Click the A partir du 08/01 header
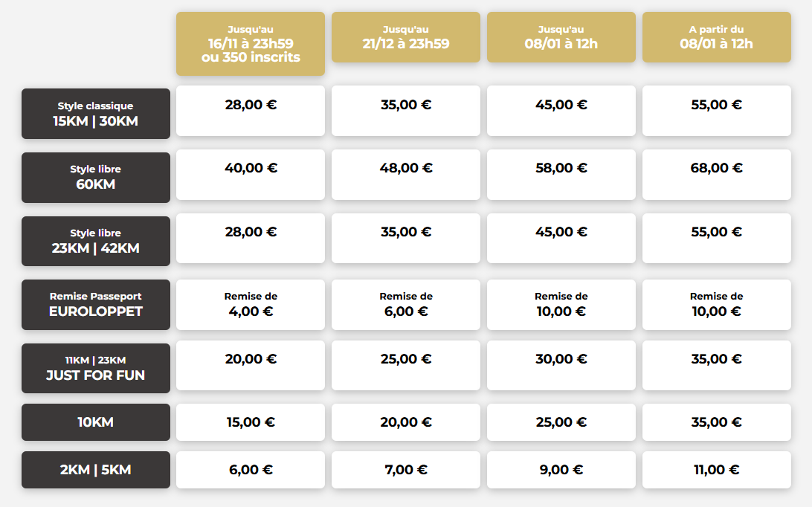 coord(717,37)
